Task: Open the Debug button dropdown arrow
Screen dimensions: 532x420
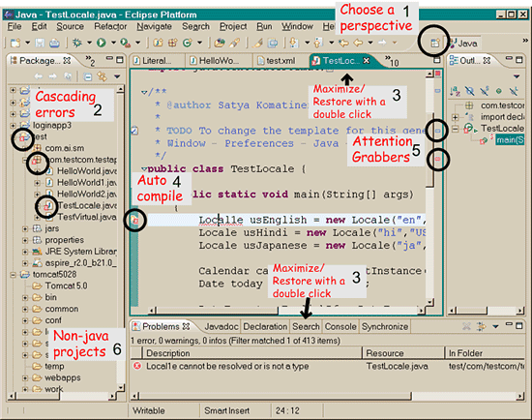Action: click(89, 43)
